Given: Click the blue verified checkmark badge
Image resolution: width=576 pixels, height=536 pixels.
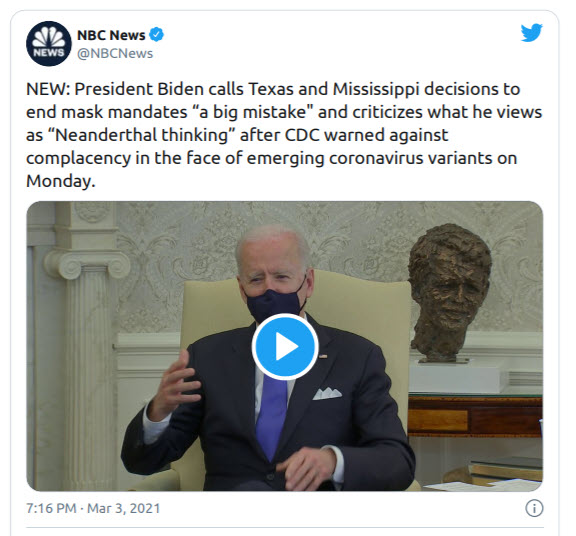Looking at the screenshot, I should pos(156,35).
